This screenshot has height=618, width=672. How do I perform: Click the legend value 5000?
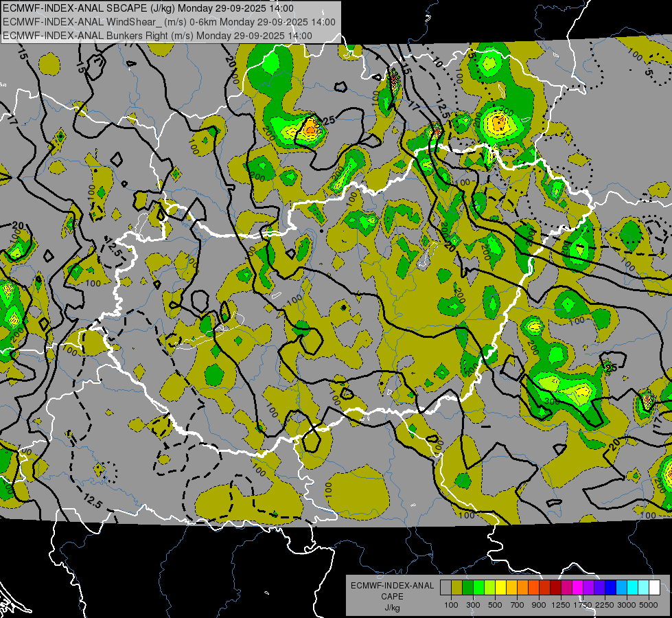(x=649, y=605)
